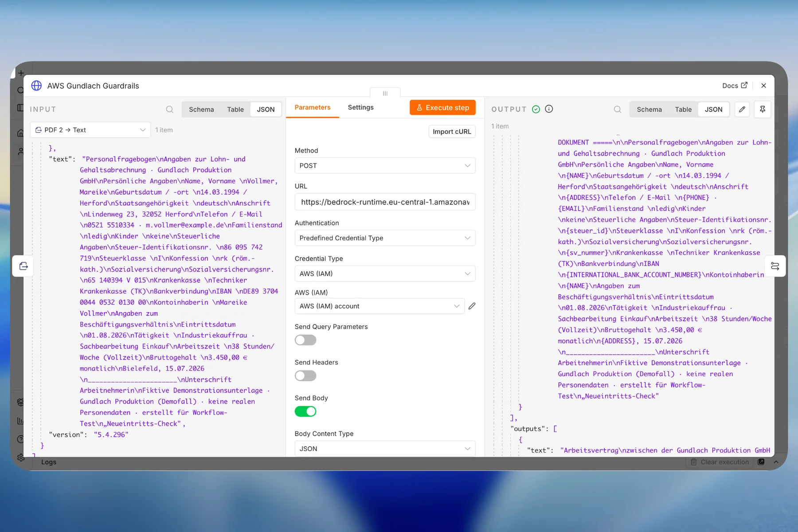Open the PDF 2 → Text input source dropdown

click(90, 130)
